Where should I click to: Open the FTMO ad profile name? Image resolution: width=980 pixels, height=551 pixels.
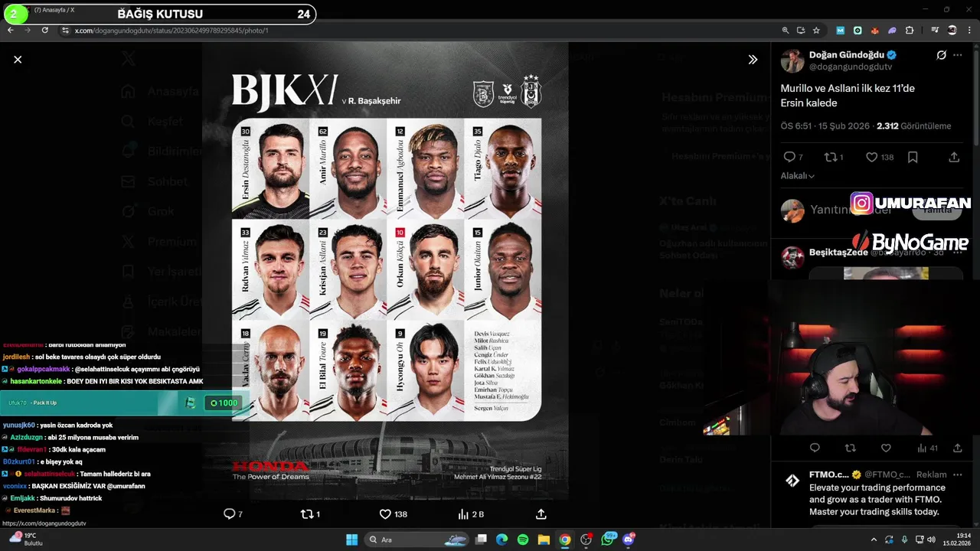click(x=829, y=474)
